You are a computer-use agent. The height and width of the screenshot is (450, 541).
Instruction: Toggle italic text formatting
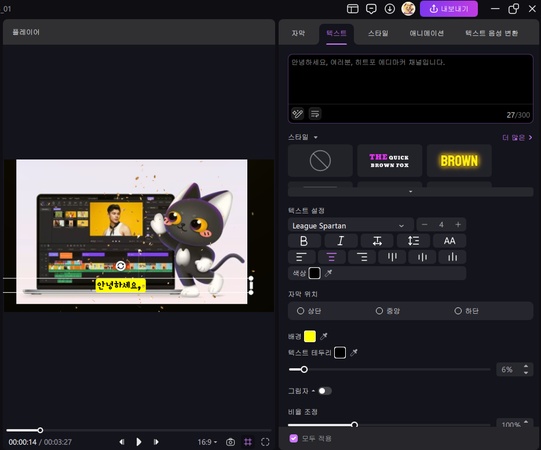coord(341,241)
